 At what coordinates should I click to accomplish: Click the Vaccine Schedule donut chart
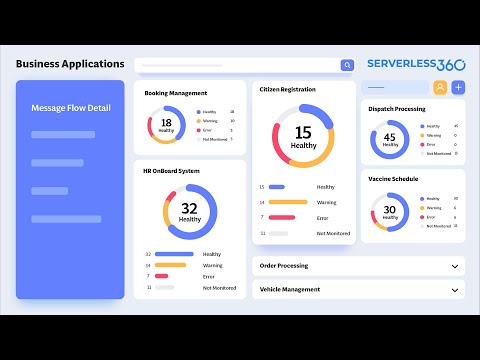click(390, 212)
